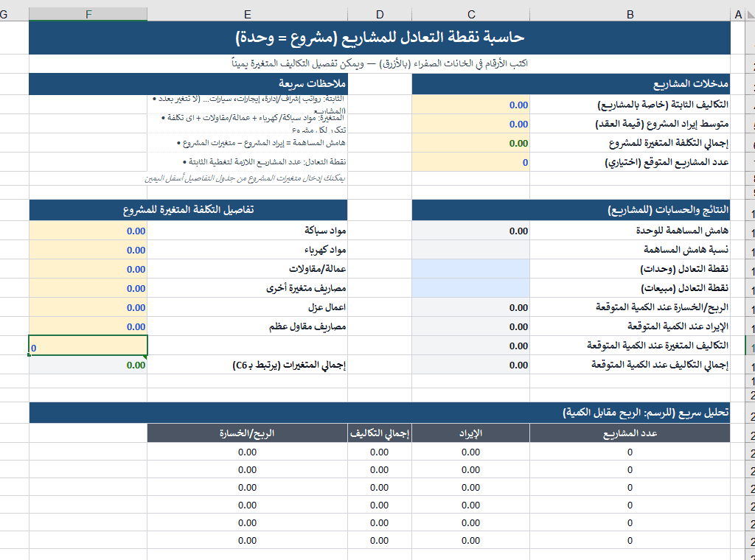Select the result value for 'هامش المساهمة للوحدة'
Image resolution: width=755 pixels, height=560 pixels.
(x=471, y=231)
